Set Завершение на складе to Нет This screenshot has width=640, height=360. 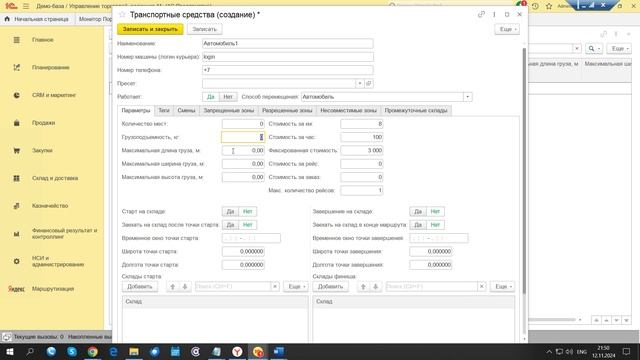point(435,212)
